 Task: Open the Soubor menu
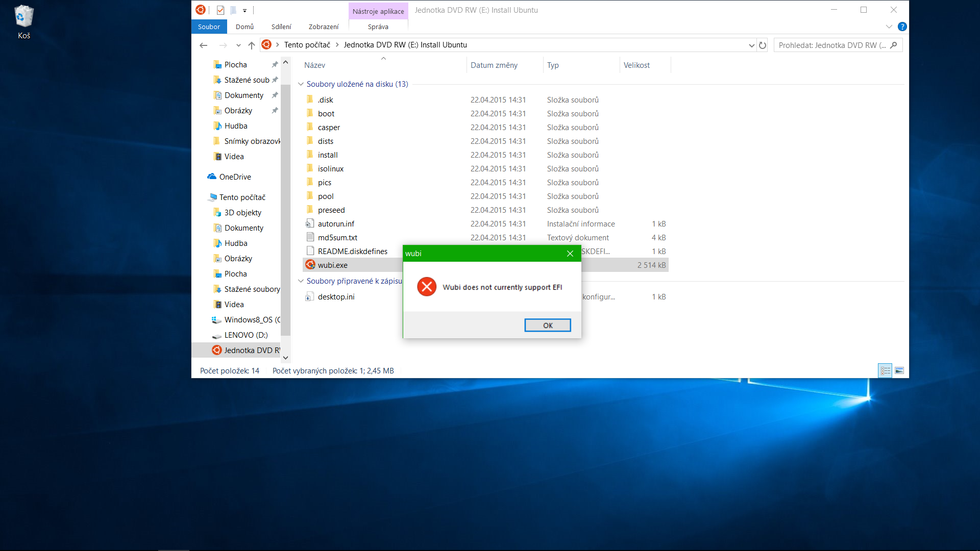[209, 27]
